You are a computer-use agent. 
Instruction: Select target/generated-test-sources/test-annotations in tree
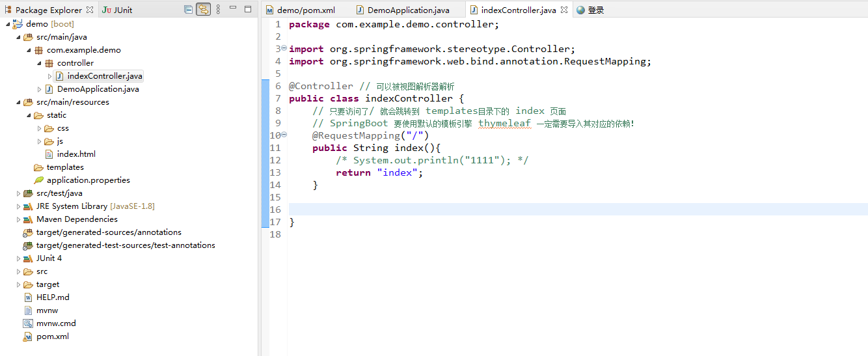click(126, 245)
